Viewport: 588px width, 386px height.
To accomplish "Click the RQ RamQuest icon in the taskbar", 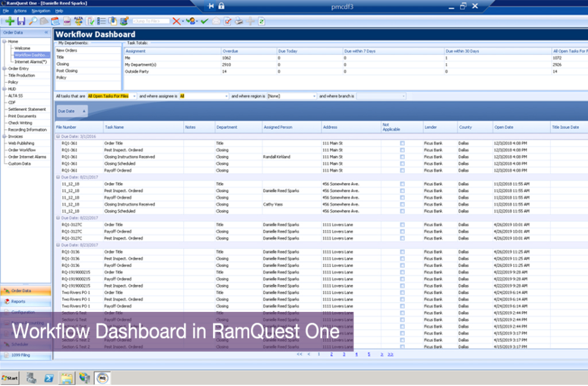I will point(101,378).
